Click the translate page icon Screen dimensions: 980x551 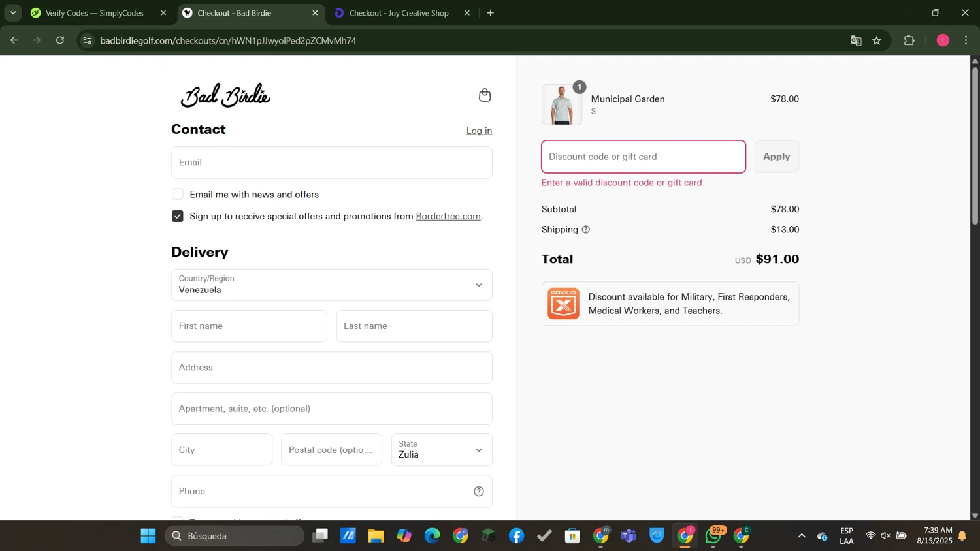click(x=856, y=40)
